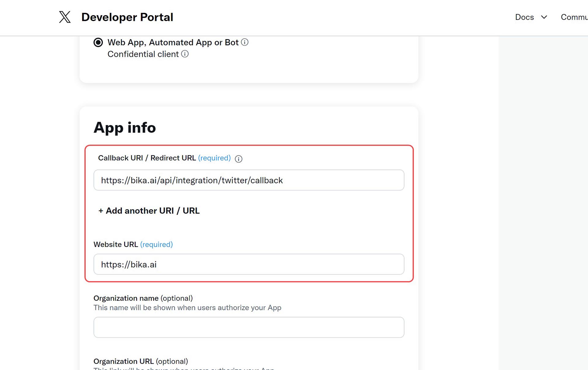Image resolution: width=588 pixels, height=370 pixels.
Task: Click the info icon next to Web App option
Action: pos(245,42)
